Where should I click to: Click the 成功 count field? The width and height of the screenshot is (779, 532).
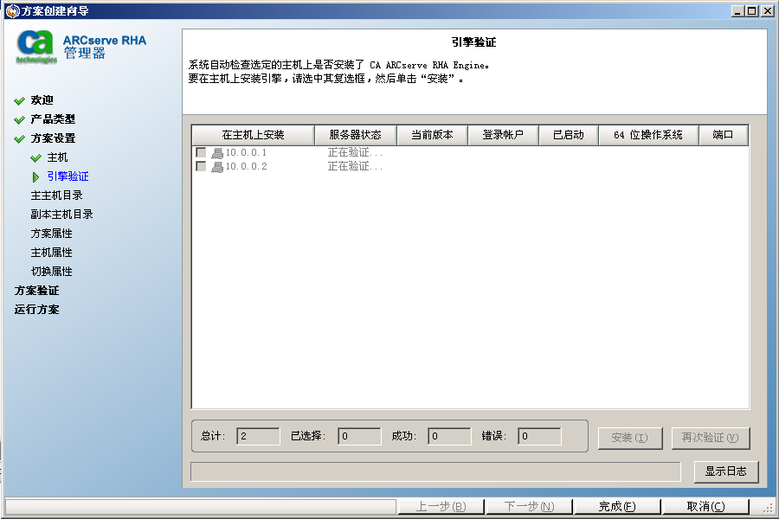(x=449, y=437)
